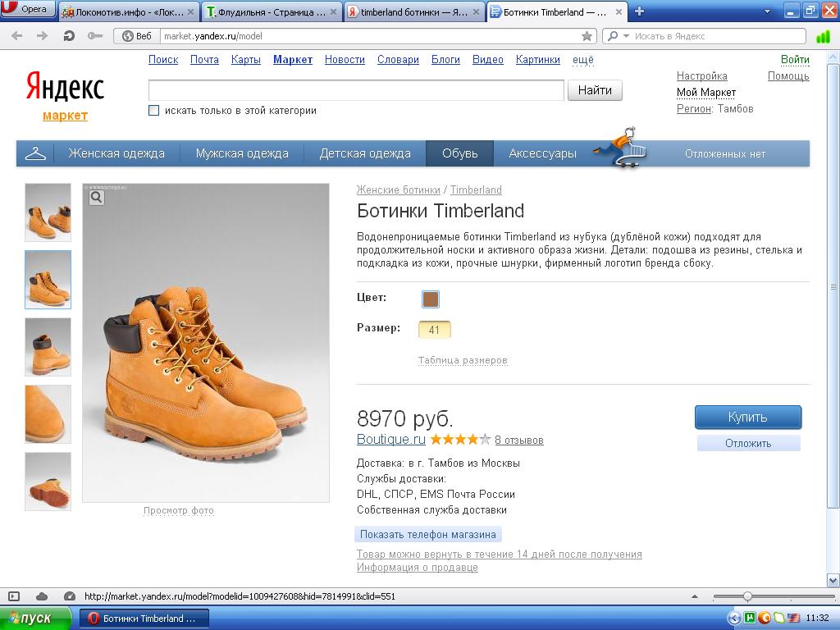Toggle the panel icon in the status bar
The height and width of the screenshot is (630, 840).
14,596
